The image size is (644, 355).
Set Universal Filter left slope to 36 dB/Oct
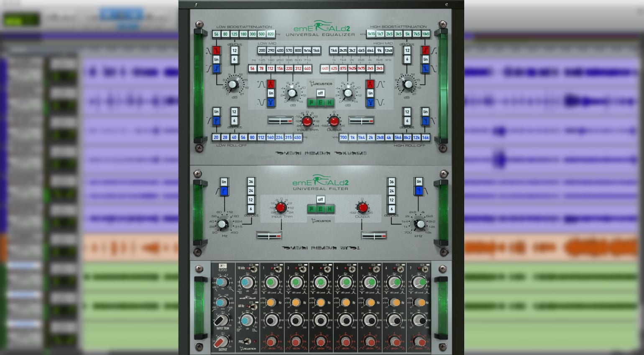pyautogui.click(x=251, y=182)
